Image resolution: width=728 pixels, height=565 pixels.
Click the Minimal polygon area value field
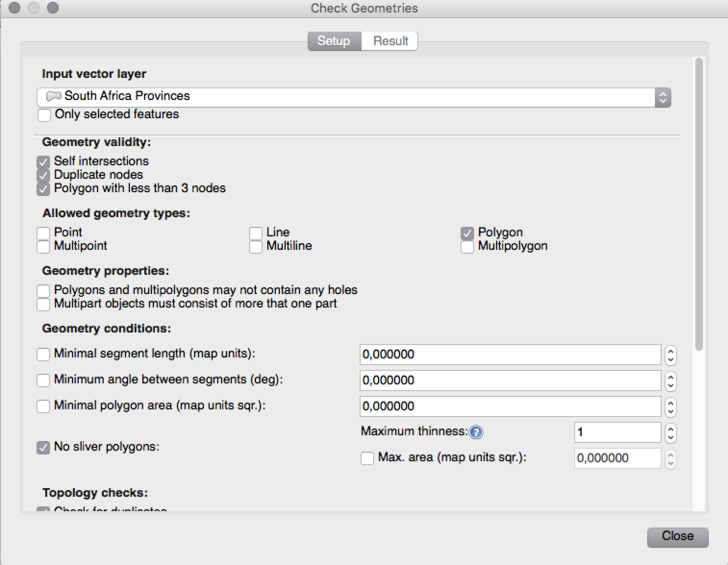click(510, 406)
